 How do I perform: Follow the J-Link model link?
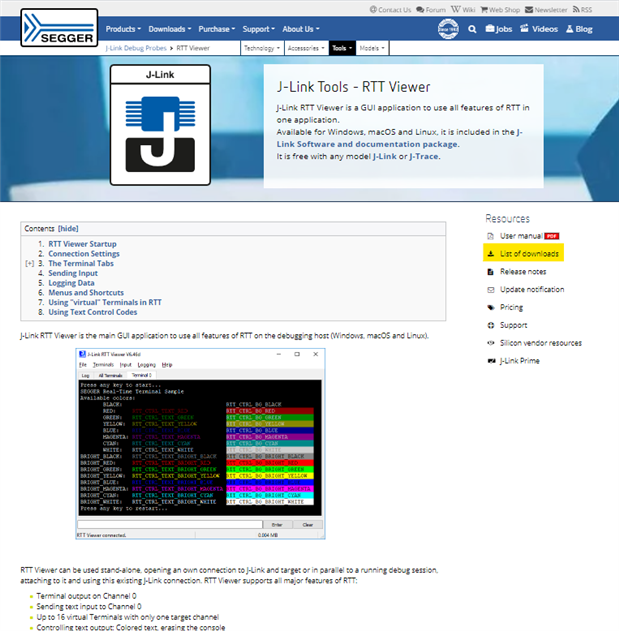384,156
